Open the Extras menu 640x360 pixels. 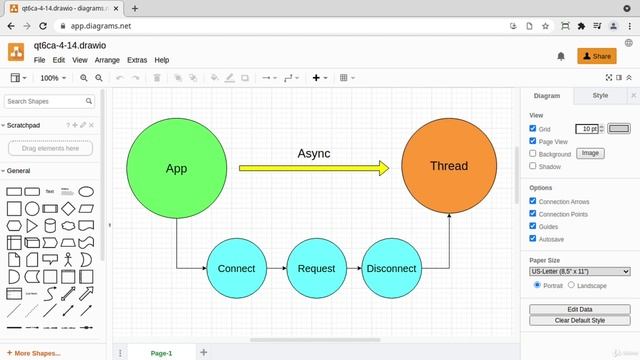click(137, 60)
